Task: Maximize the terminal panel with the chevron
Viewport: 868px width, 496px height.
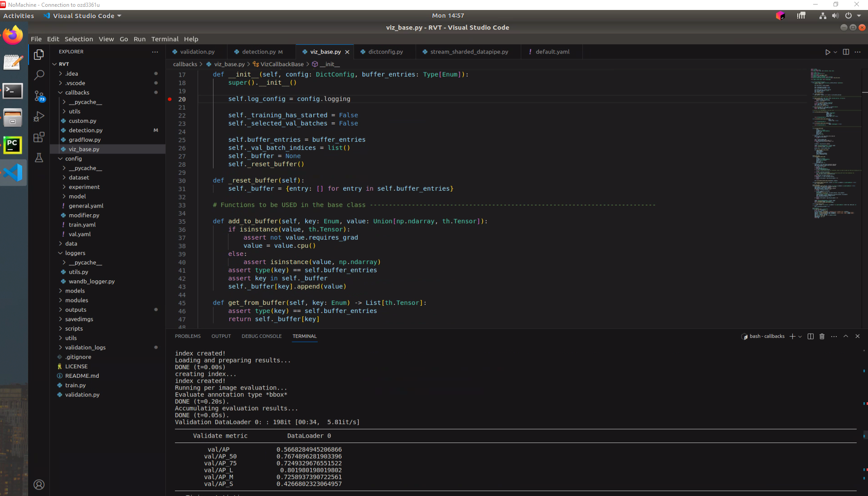Action: click(x=845, y=336)
